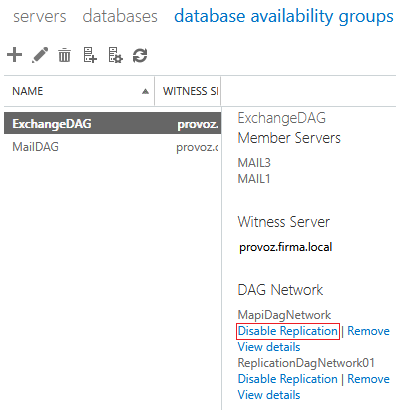
Task: Select the ExchangeDAG row
Action: [x=112, y=124]
